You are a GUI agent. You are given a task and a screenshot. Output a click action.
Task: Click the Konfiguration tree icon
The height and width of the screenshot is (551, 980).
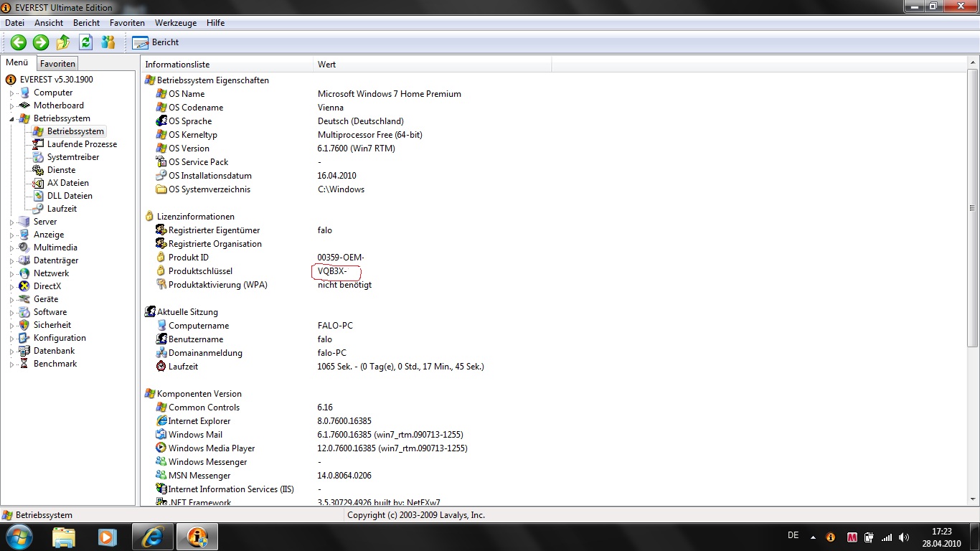pos(24,338)
